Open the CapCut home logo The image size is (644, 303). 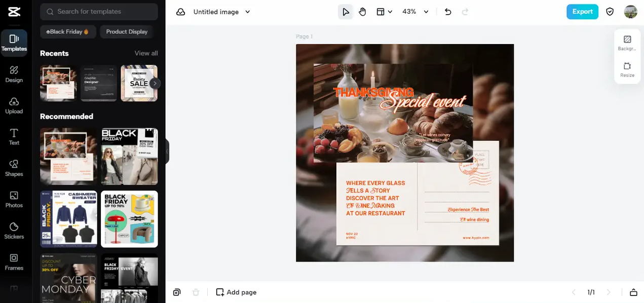[14, 12]
